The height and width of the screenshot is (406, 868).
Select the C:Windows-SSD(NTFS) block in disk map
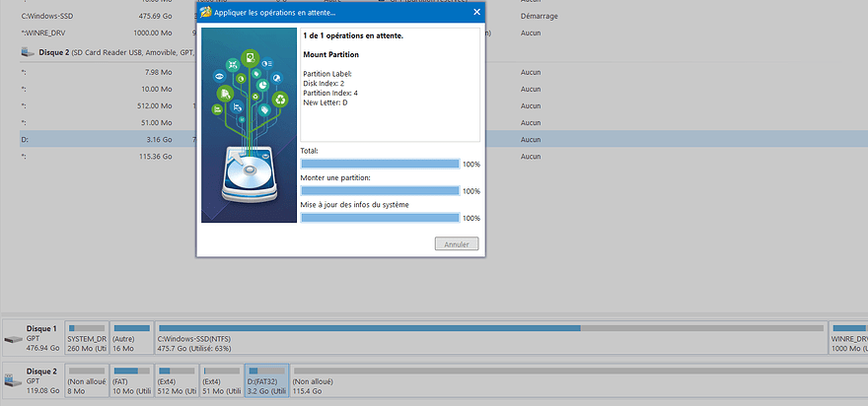490,337
